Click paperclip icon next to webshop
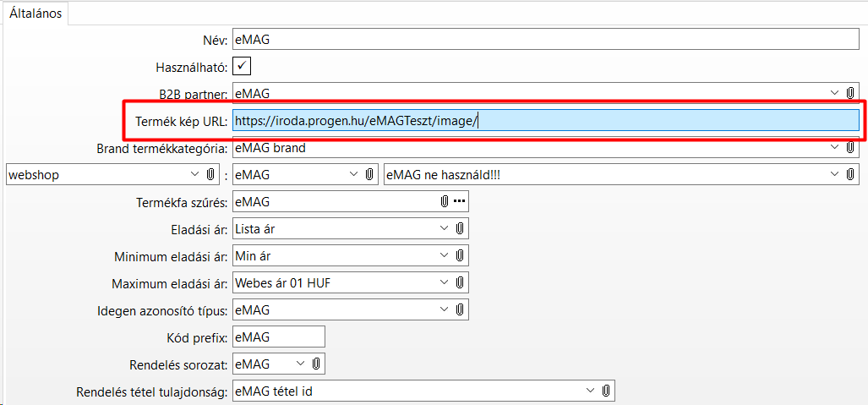 210,174
